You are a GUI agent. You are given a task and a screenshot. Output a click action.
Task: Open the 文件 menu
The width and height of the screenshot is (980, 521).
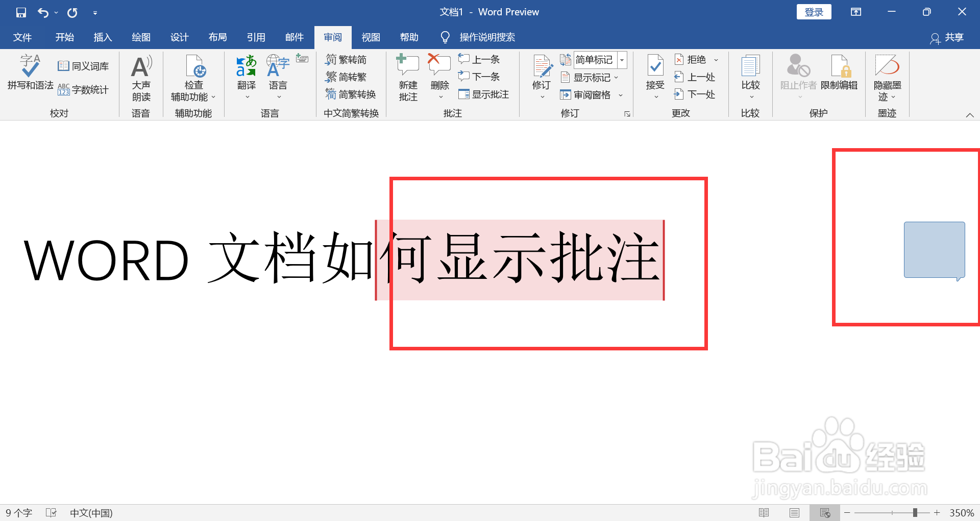pyautogui.click(x=22, y=37)
